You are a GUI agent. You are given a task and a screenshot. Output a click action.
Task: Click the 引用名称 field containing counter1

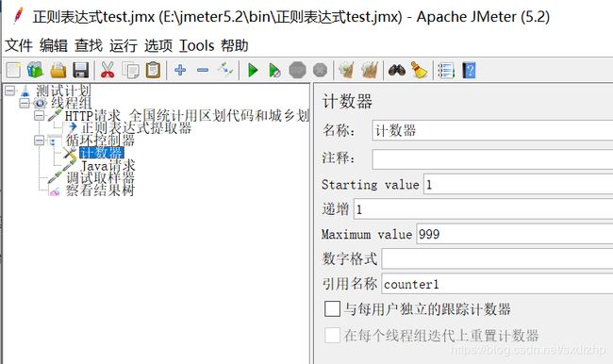497,284
